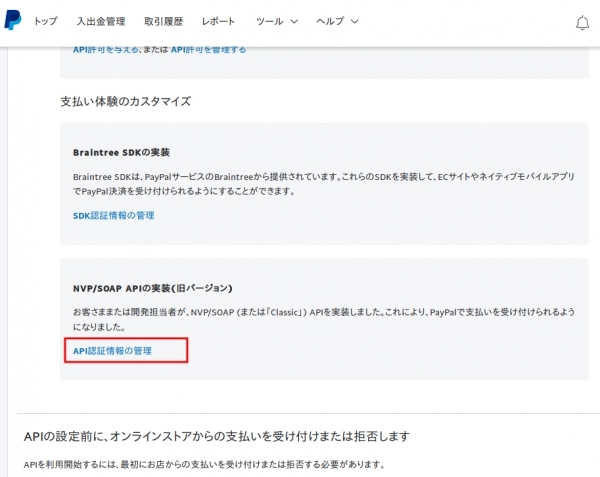Screen dimensions: 600x477
Task: Open the レポート section
Action: coord(219,21)
